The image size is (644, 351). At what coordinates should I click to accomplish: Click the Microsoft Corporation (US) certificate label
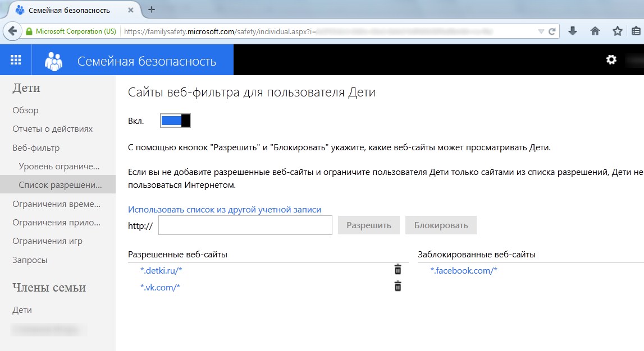click(76, 31)
